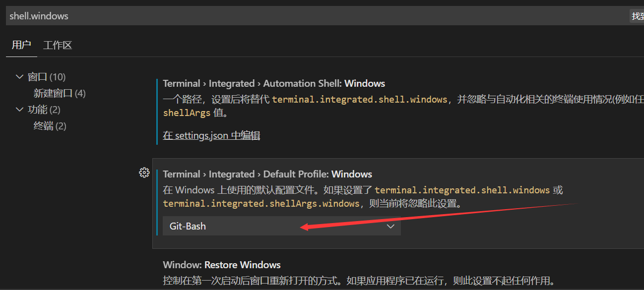Image resolution: width=644 pixels, height=290 pixels.
Task: Select 新建窗口 (4) in settings tree
Action: 60,93
